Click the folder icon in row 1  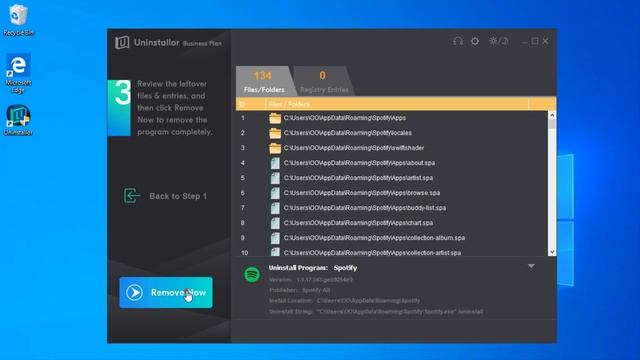point(275,118)
